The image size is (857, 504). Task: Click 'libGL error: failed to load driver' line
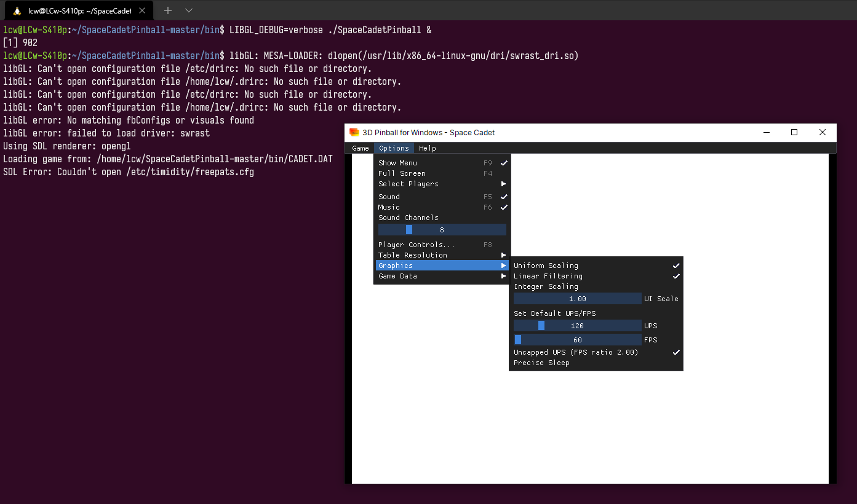(106, 133)
